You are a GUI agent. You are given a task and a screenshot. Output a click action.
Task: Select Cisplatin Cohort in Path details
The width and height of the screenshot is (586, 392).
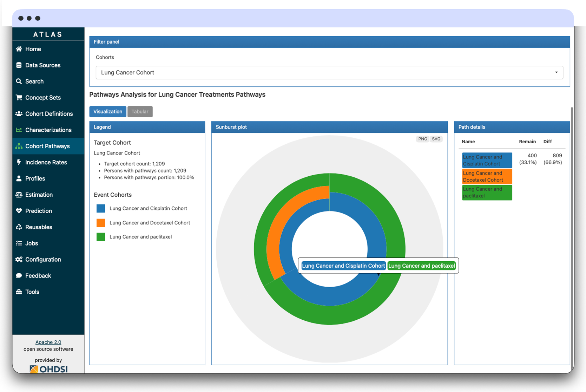tap(487, 160)
